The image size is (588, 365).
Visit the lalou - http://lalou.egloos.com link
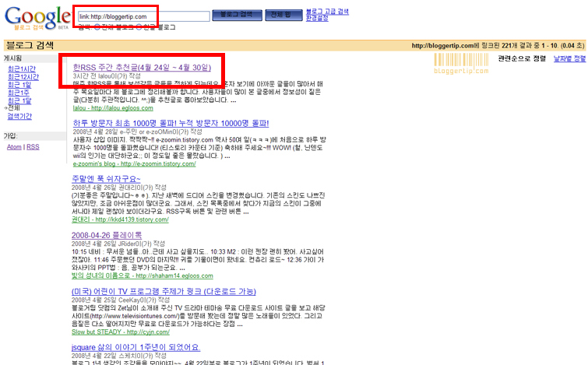[x=113, y=108]
